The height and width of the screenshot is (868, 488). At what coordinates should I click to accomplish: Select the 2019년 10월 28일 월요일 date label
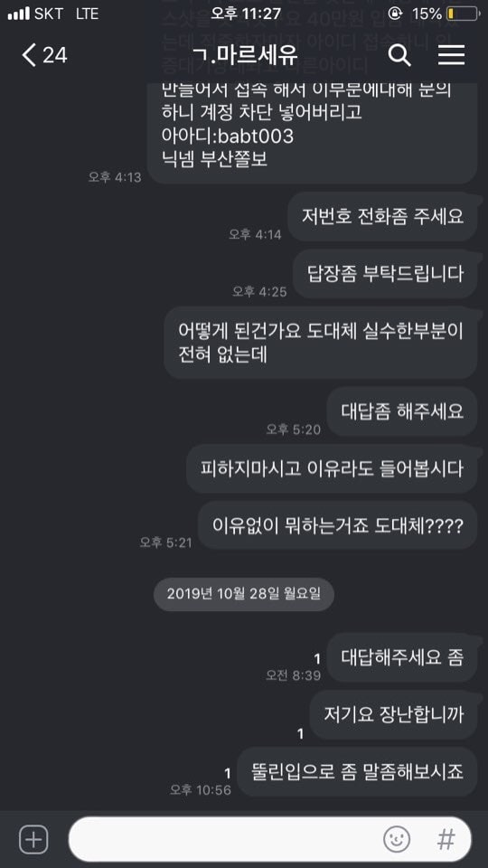[x=243, y=594]
